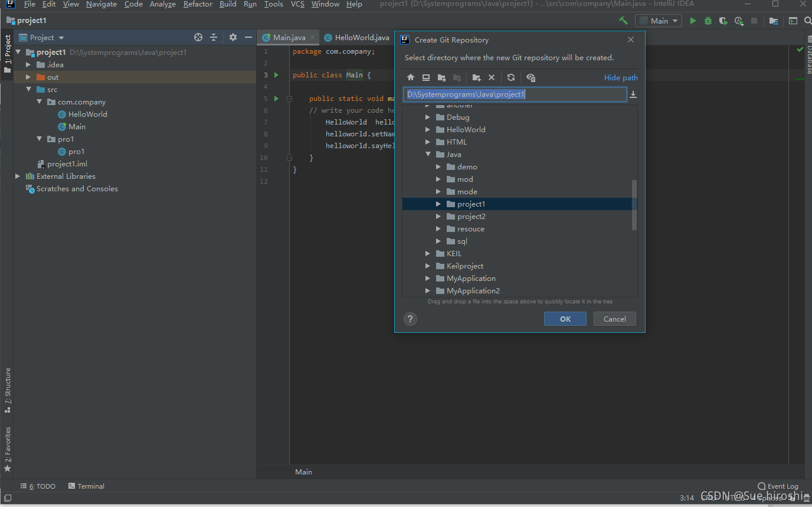The image size is (812, 507).
Task: Click the Cancel button in dialog
Action: coord(615,319)
